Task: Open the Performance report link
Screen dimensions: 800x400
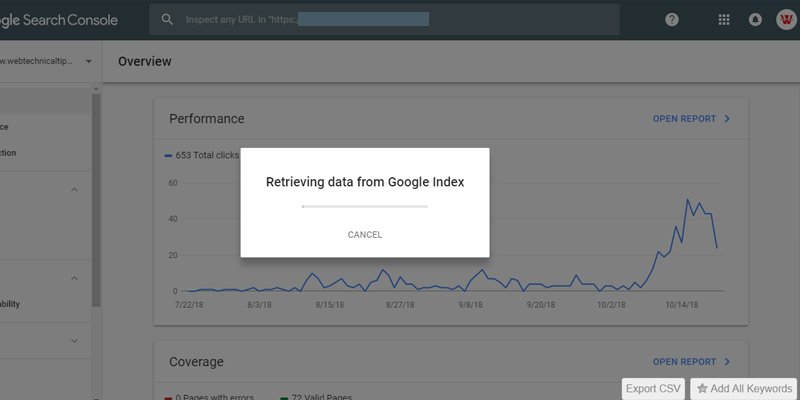Action: pos(685,119)
